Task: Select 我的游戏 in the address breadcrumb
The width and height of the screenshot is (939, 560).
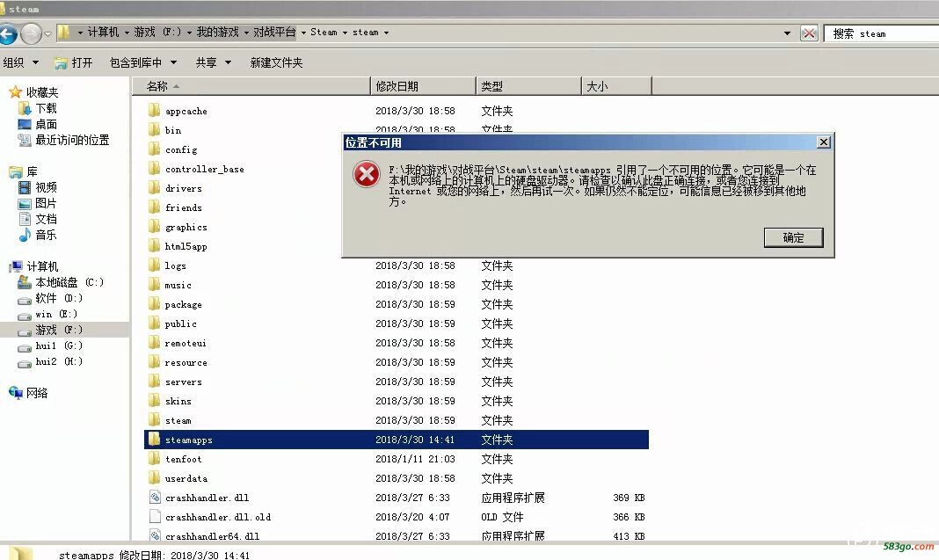Action: (217, 33)
